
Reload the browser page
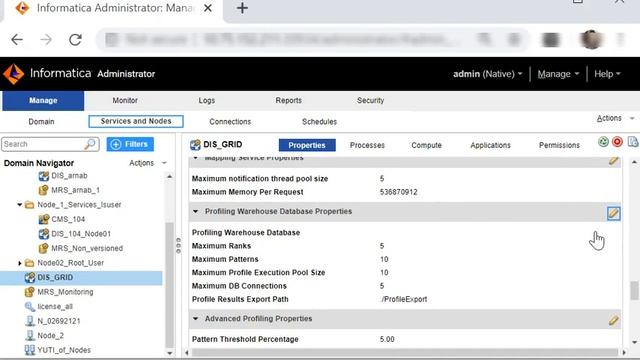pyautogui.click(x=75, y=40)
